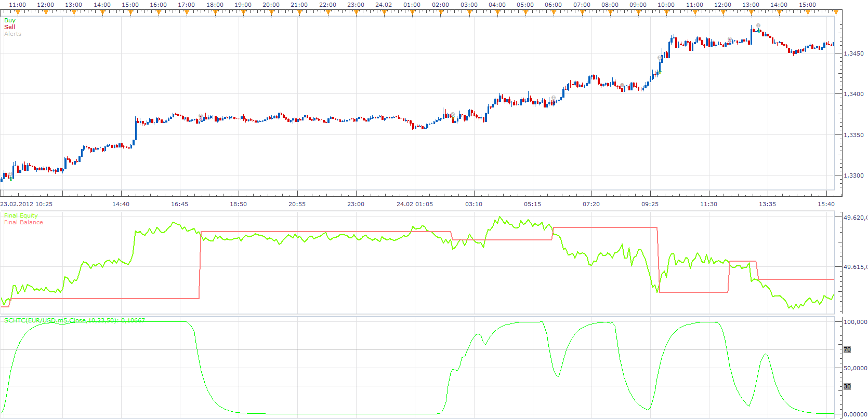Click the 50,0000 oscillator axis label

855,368
